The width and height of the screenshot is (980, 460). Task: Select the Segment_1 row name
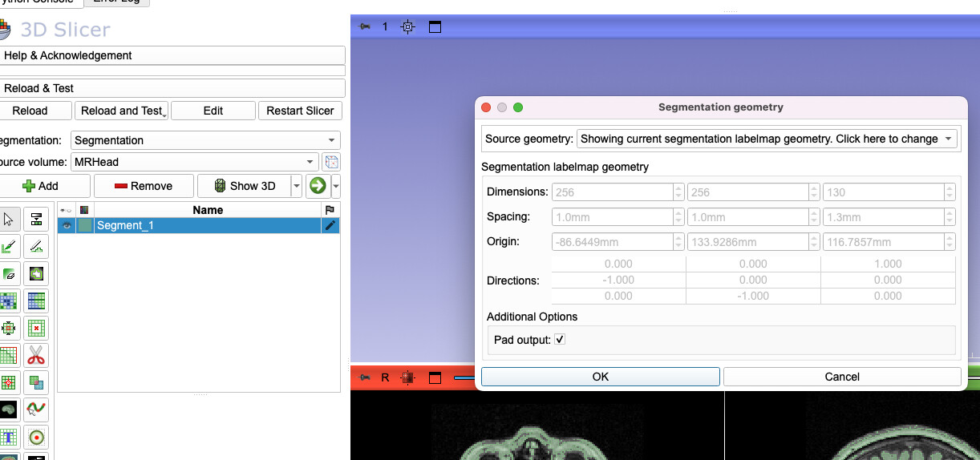point(125,226)
